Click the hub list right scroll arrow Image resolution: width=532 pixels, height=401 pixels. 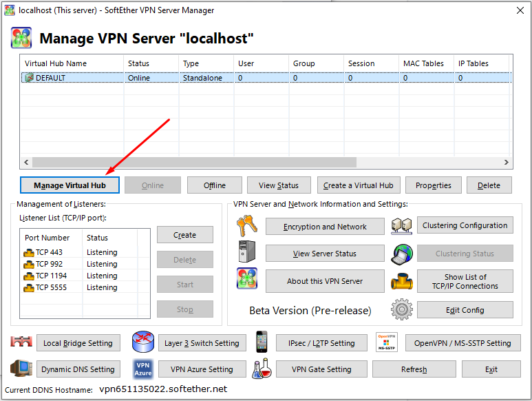[x=507, y=163]
